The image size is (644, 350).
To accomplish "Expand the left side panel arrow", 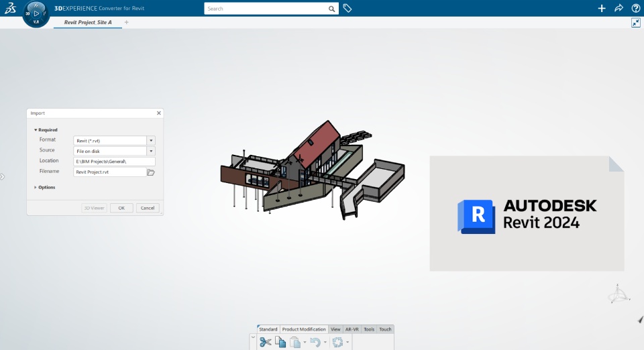I will point(3,177).
